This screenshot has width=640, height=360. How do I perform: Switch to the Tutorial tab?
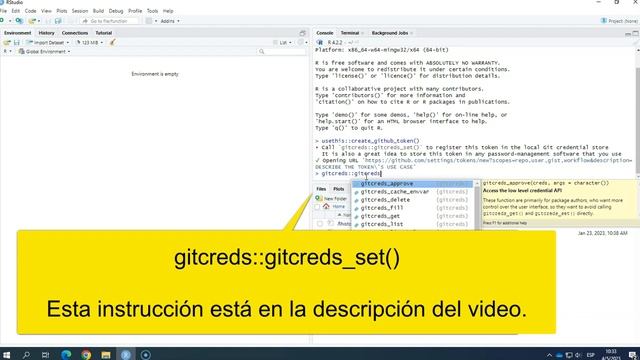104,33
